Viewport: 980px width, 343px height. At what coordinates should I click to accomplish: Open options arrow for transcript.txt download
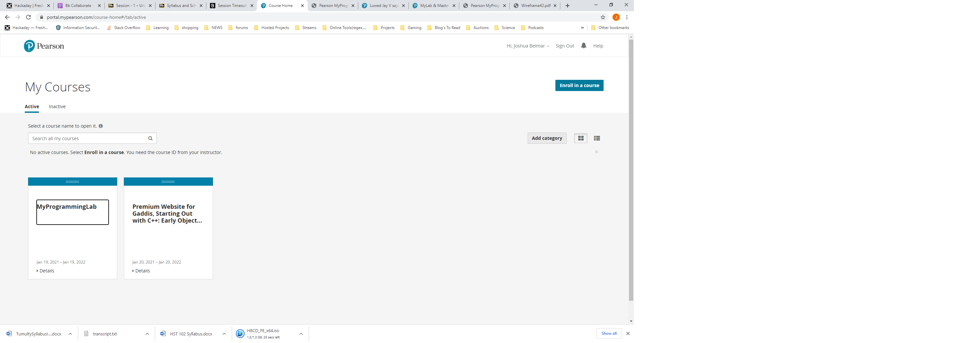click(x=147, y=334)
